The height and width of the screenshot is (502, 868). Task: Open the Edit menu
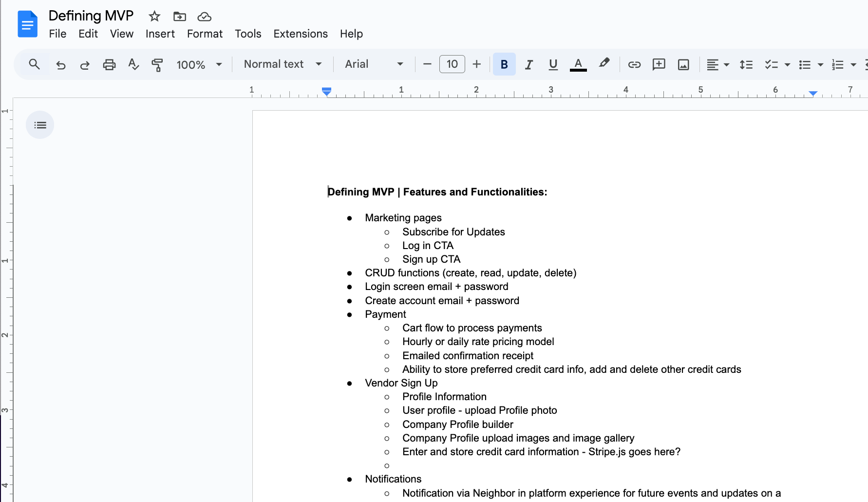click(88, 34)
